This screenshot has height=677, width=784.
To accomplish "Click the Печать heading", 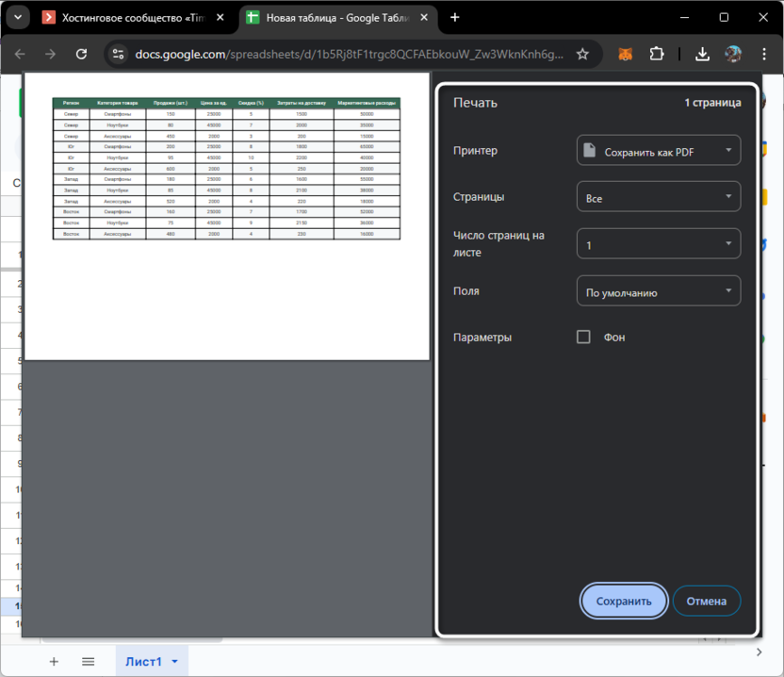I will (475, 103).
